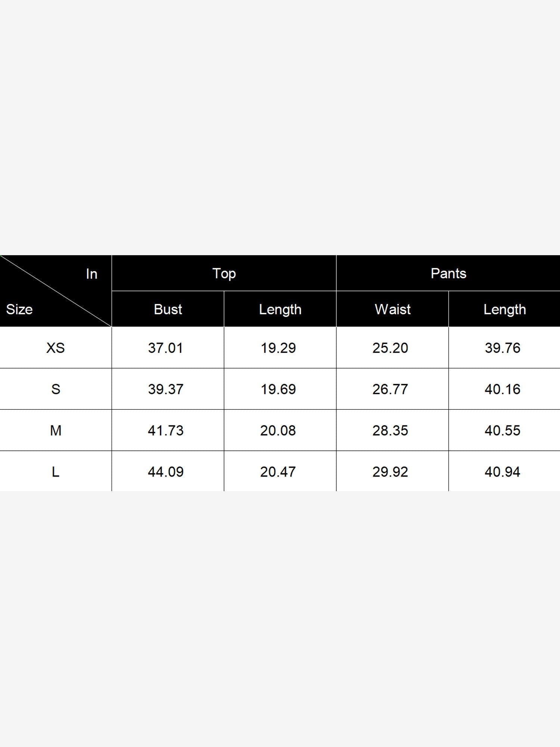Click the M bust value 41.73
This screenshot has width=560, height=747.
point(165,430)
